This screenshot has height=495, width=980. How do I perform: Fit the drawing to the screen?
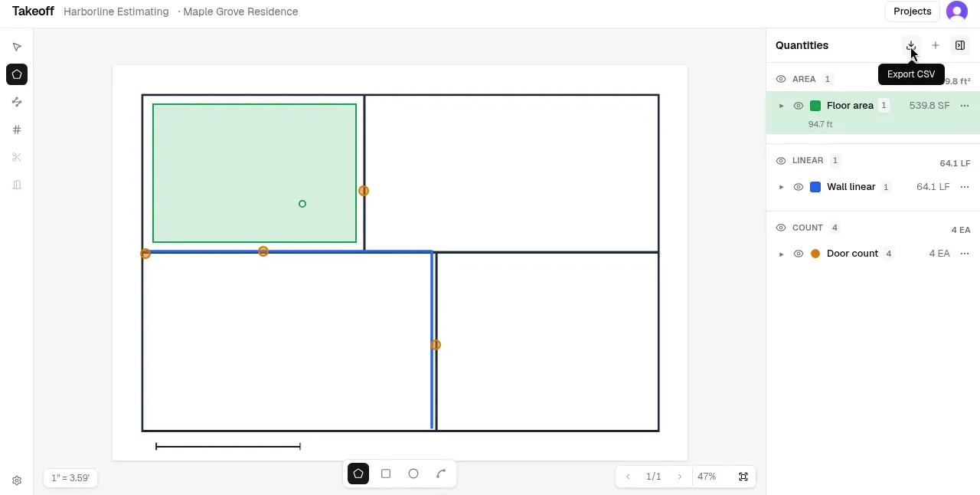tap(743, 477)
